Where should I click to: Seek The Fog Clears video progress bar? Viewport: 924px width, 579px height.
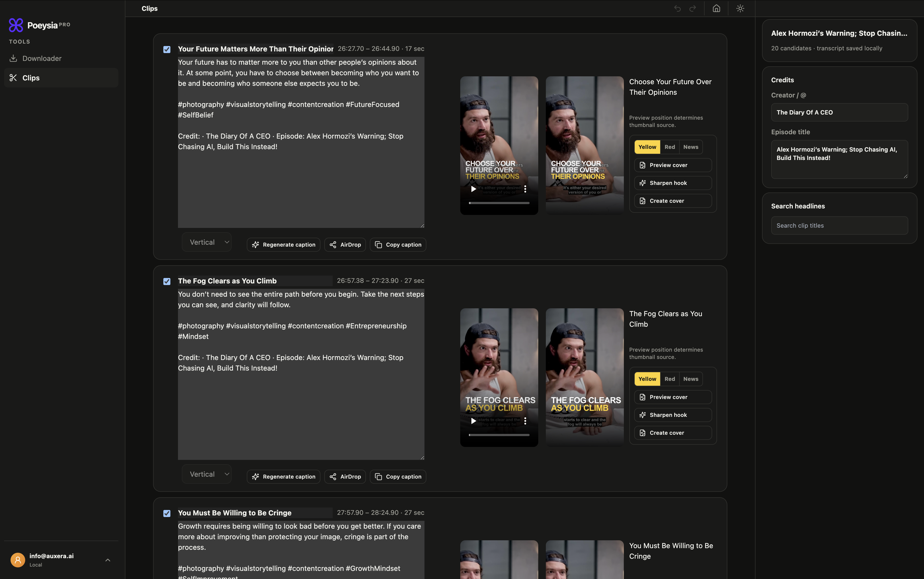[499, 435]
